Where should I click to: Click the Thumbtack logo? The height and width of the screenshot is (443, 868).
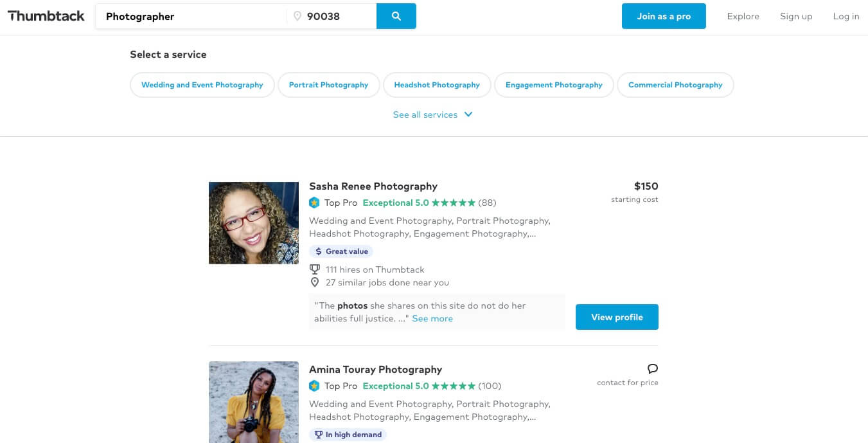pos(46,16)
